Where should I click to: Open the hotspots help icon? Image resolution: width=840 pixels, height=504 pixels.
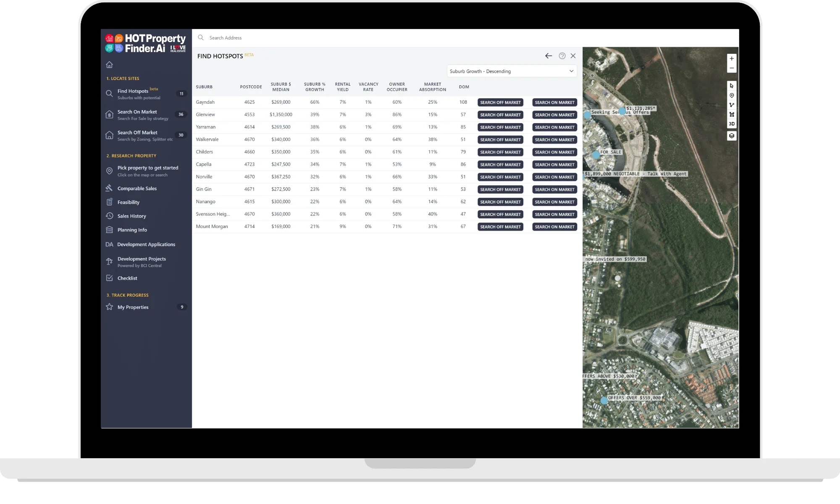coord(562,56)
